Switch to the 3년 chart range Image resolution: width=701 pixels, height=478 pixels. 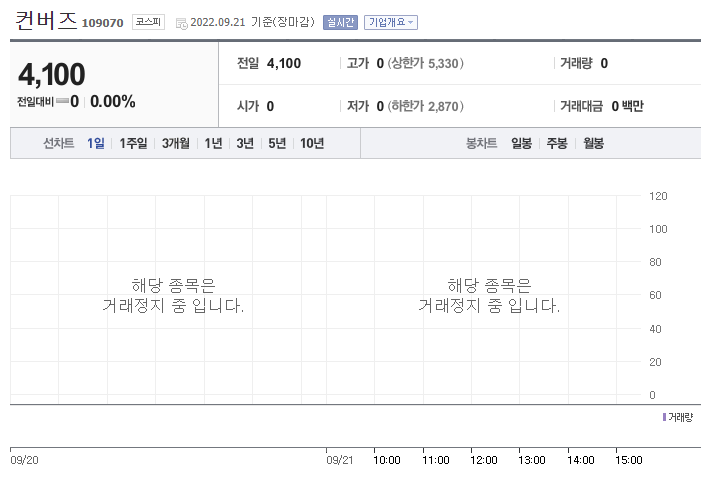coord(245,143)
